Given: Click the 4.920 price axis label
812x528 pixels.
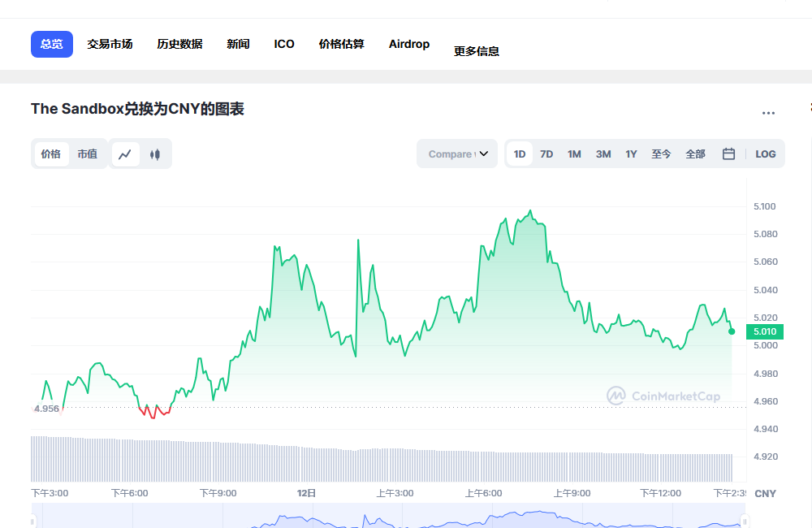Looking at the screenshot, I should 766,457.
